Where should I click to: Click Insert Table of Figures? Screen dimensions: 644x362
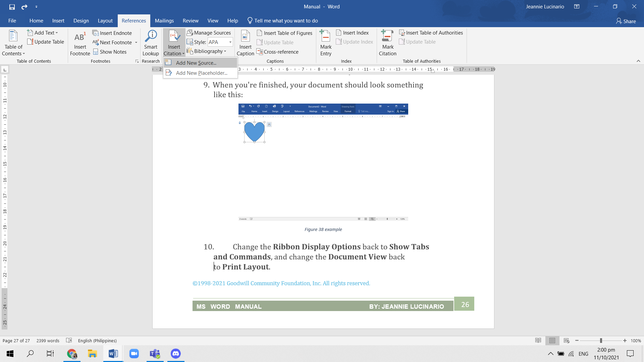pos(284,33)
